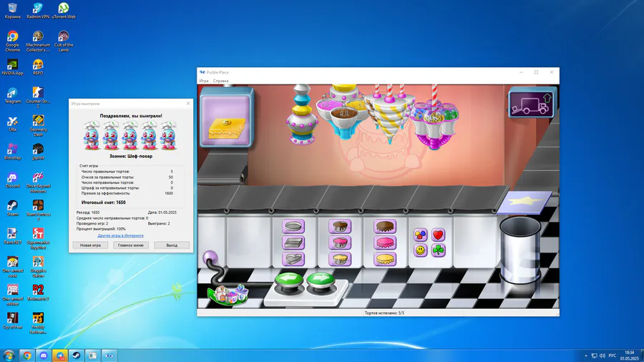Open the NVIDIA App desktop shortcut
This screenshot has height=362, width=644.
coord(12,67)
